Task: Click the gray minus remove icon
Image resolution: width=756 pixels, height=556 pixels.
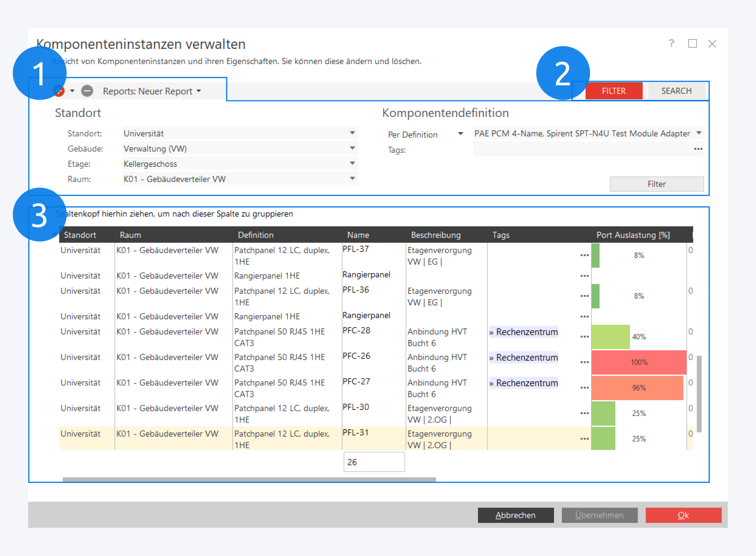Action: [87, 91]
